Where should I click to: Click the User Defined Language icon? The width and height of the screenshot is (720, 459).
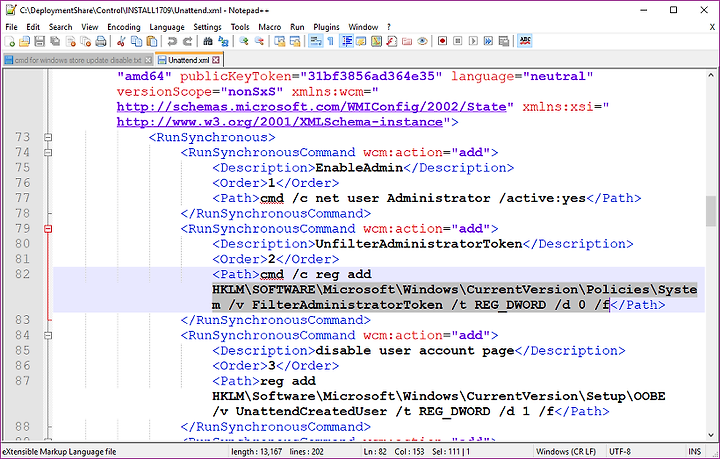tap(361, 42)
